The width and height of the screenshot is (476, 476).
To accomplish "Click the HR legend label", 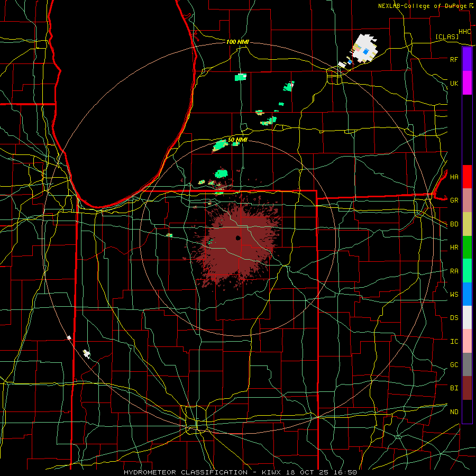I will (454, 248).
